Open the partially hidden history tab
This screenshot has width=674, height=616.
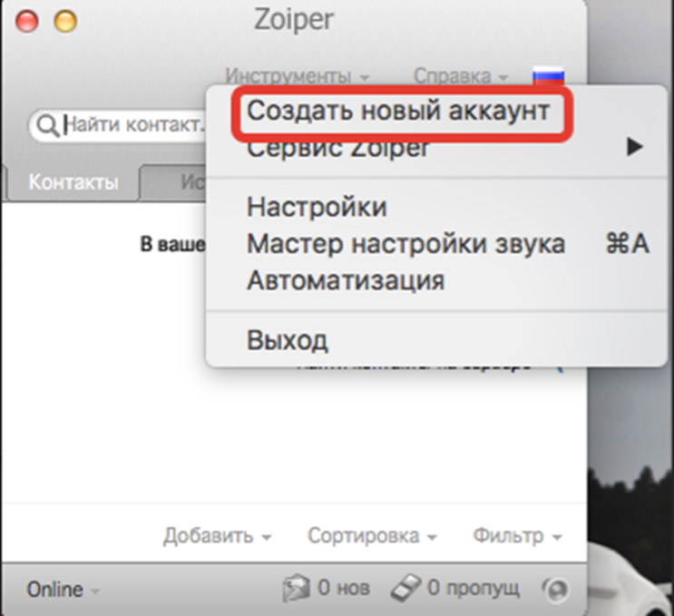[x=174, y=182]
